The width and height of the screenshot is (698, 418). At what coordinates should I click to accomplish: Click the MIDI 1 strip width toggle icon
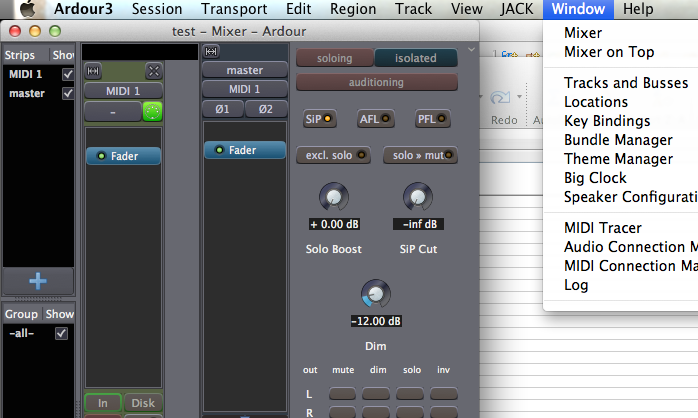click(x=93, y=71)
